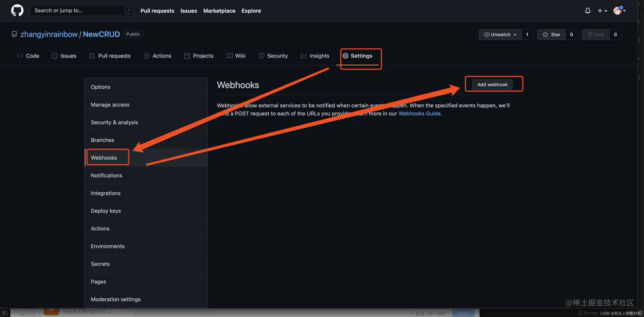This screenshot has width=644, height=317.
Task: Select Webhooks in settings sidebar
Action: click(x=146, y=158)
